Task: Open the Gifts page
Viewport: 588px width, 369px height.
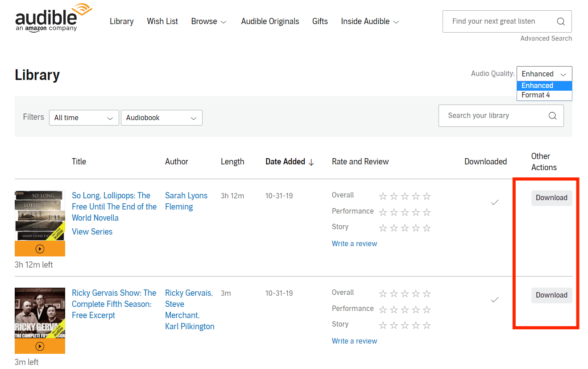Action: (x=320, y=21)
